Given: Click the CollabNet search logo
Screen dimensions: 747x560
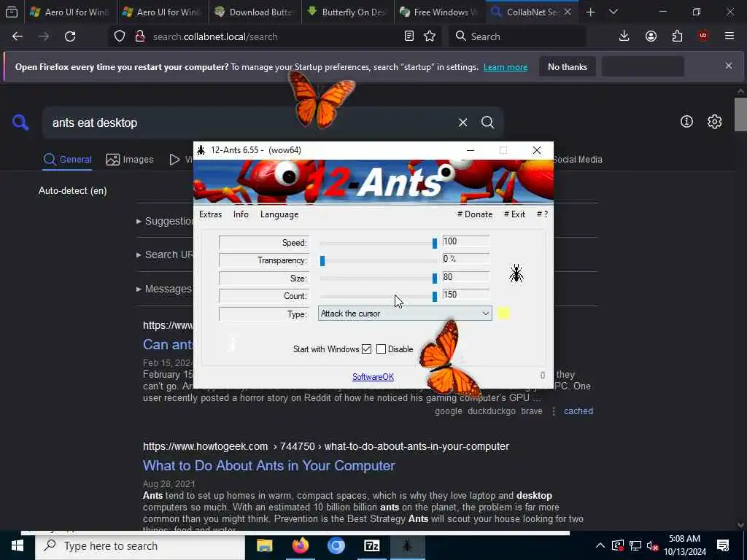Looking at the screenshot, I should click(x=20, y=122).
